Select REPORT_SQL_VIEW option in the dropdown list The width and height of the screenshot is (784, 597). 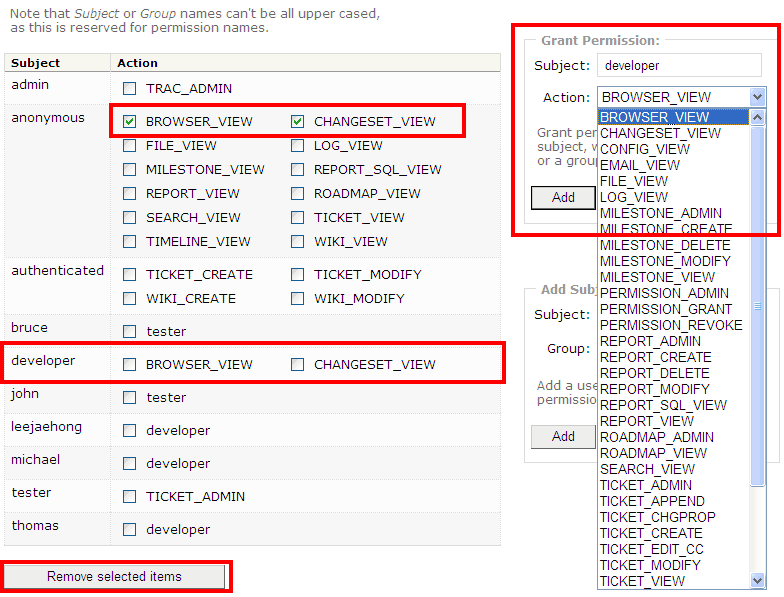coord(663,405)
